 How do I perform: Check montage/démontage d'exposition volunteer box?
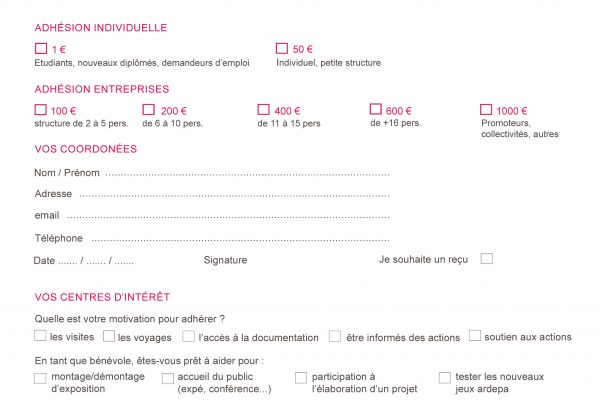(40, 378)
